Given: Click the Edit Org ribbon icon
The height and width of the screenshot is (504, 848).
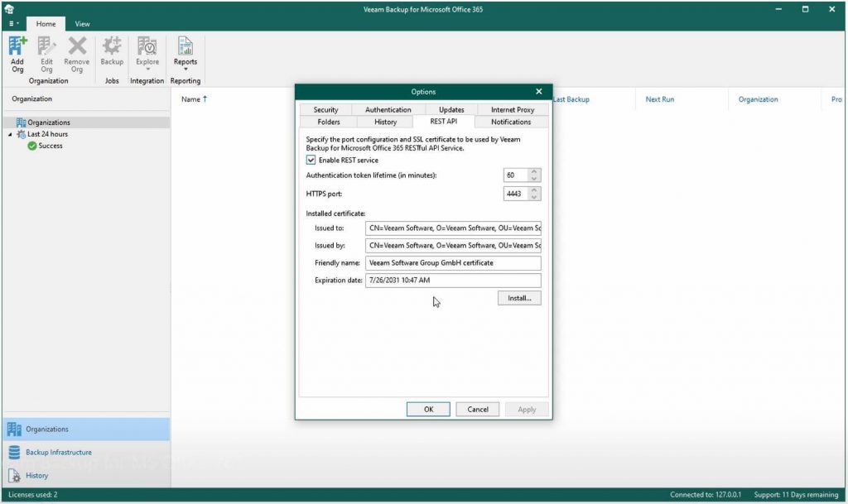Looking at the screenshot, I should coord(46,55).
